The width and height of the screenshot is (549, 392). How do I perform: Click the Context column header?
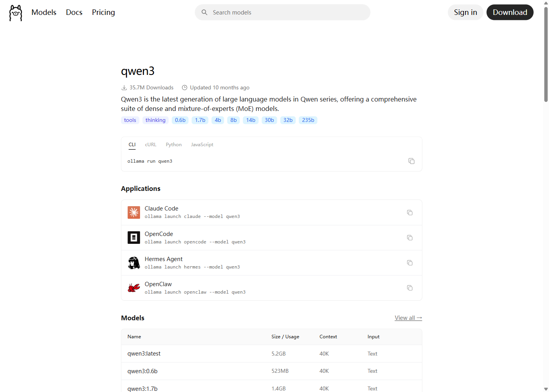point(328,337)
